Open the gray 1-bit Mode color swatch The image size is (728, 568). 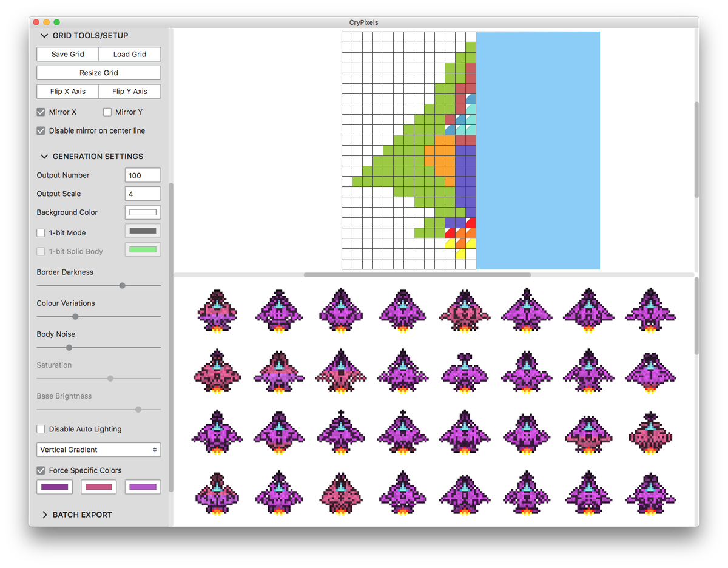(x=143, y=231)
